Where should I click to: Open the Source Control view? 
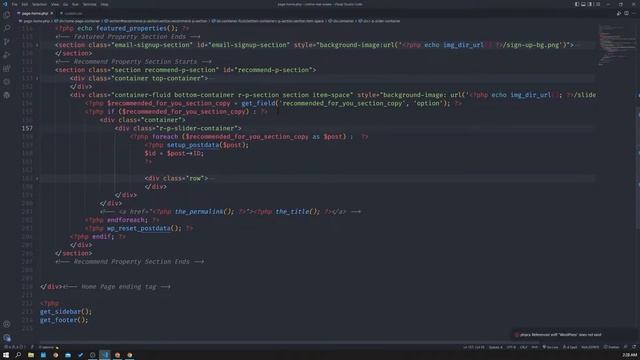point(7,42)
